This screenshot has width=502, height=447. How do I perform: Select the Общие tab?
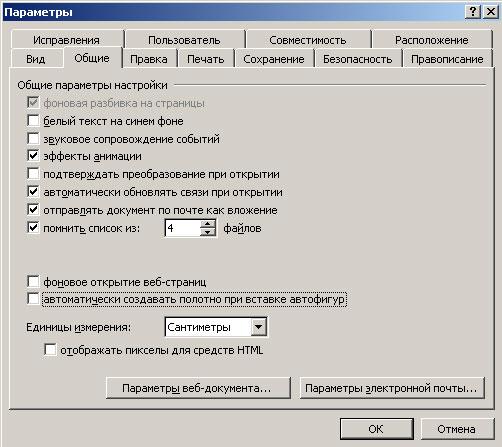(92, 58)
